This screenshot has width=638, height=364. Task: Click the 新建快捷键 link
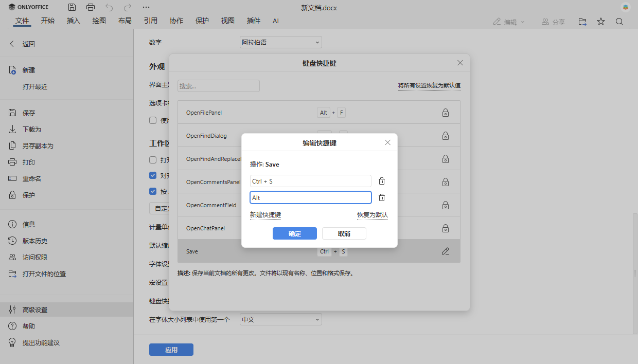click(265, 214)
